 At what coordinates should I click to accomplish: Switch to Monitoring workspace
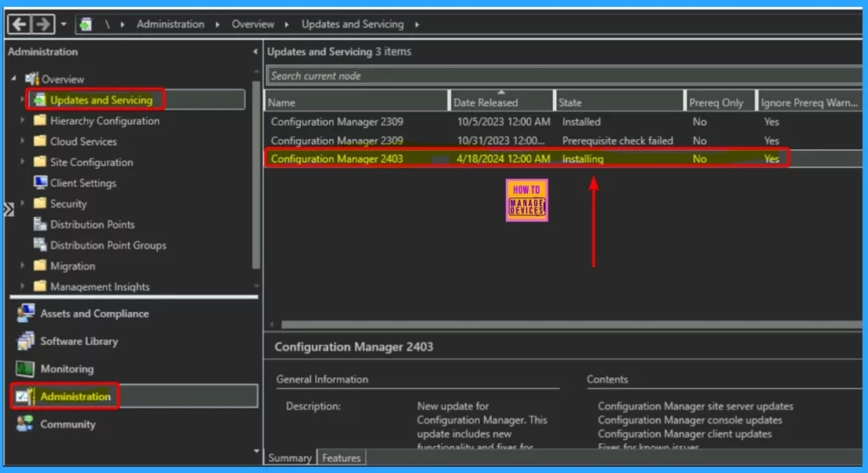click(67, 369)
